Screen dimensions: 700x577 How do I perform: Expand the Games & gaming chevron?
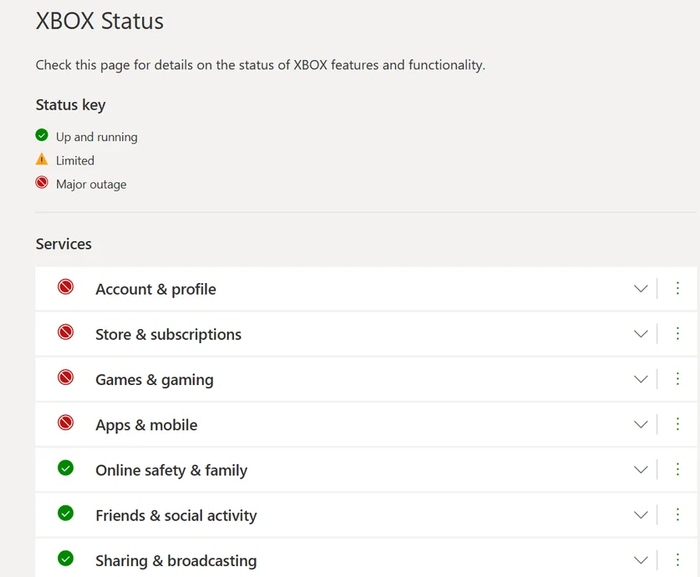pos(641,379)
